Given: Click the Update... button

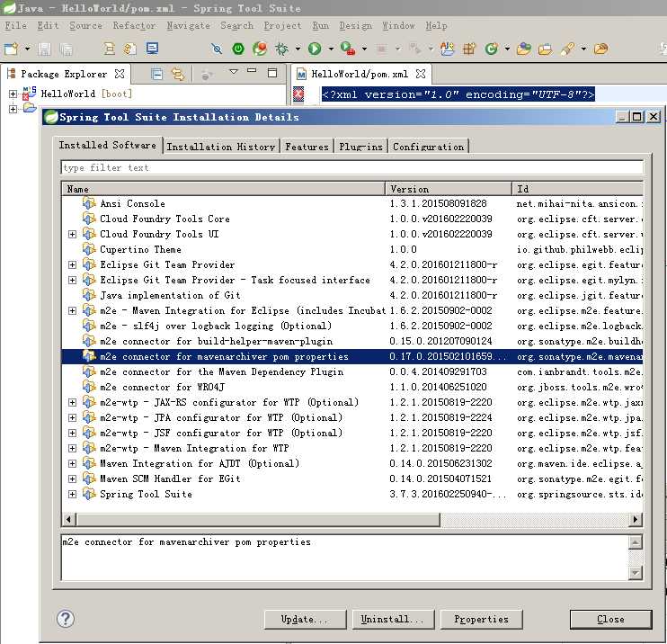Looking at the screenshot, I should point(305,620).
